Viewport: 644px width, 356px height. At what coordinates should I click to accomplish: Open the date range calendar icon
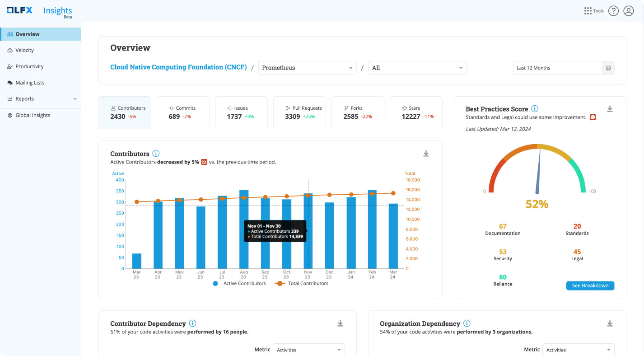tap(608, 68)
